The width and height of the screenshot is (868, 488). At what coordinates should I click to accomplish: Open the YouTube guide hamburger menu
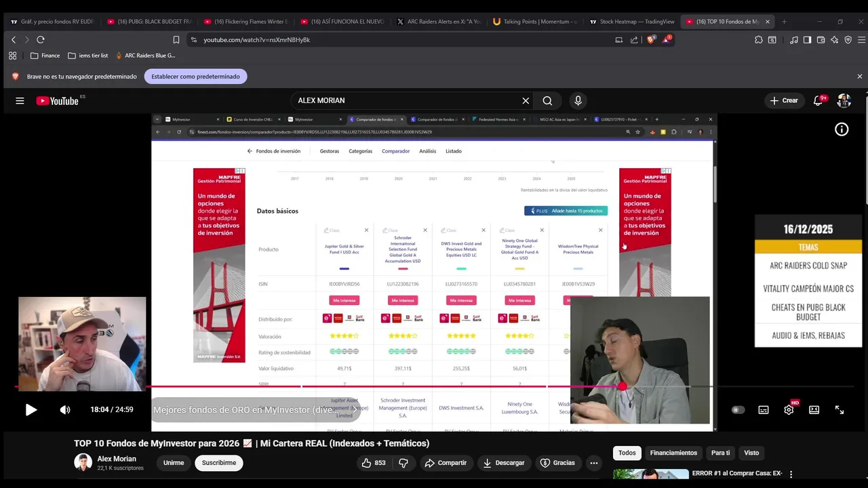click(20, 101)
